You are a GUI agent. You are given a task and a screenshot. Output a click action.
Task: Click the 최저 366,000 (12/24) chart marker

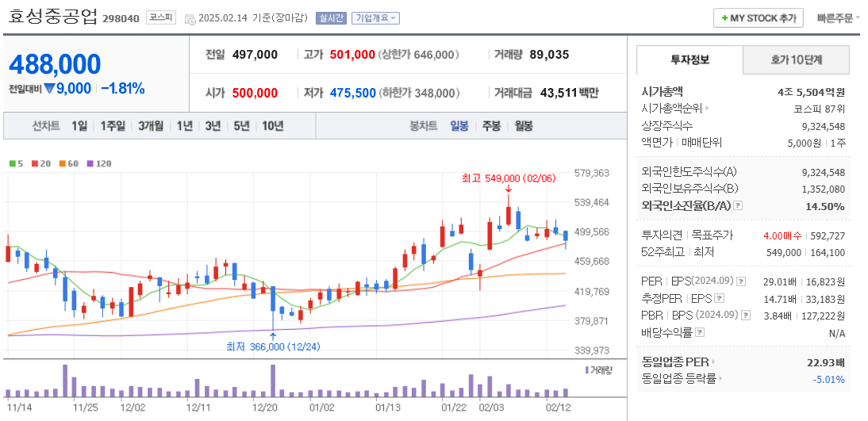[273, 346]
